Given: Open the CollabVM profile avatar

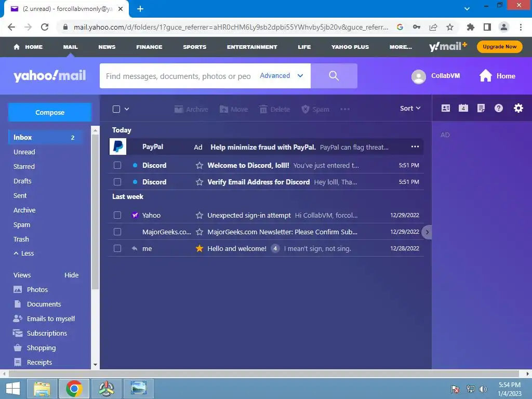Looking at the screenshot, I should coord(418,77).
